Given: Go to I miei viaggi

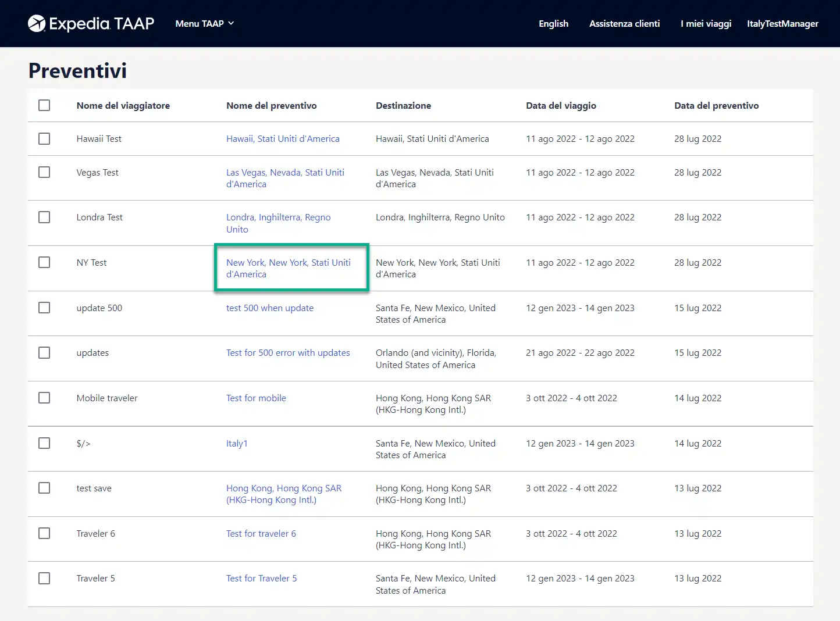Looking at the screenshot, I should [x=706, y=23].
